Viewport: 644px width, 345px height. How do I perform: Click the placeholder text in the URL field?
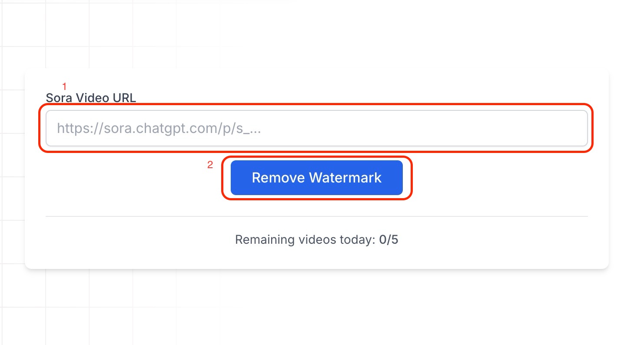coord(159,129)
